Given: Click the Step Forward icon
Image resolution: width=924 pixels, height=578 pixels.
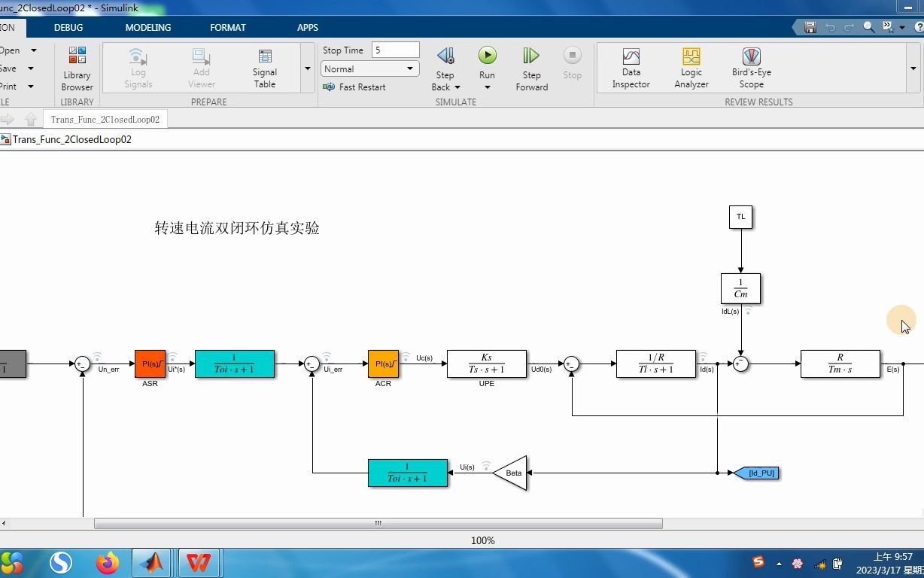Looking at the screenshot, I should point(531,56).
